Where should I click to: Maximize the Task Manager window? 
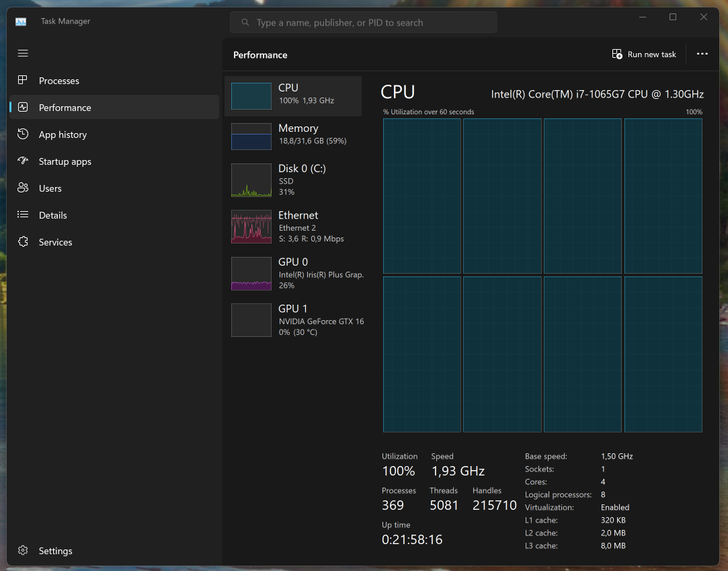[673, 17]
